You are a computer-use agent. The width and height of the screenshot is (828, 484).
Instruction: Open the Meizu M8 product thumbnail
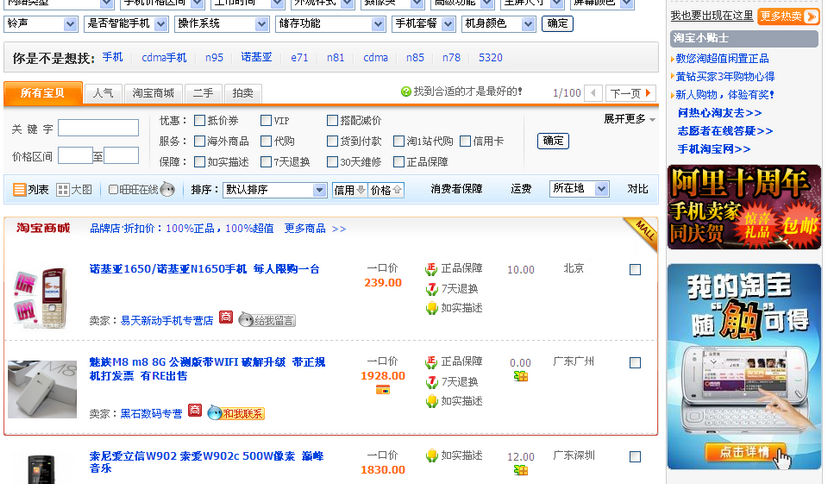(x=43, y=389)
